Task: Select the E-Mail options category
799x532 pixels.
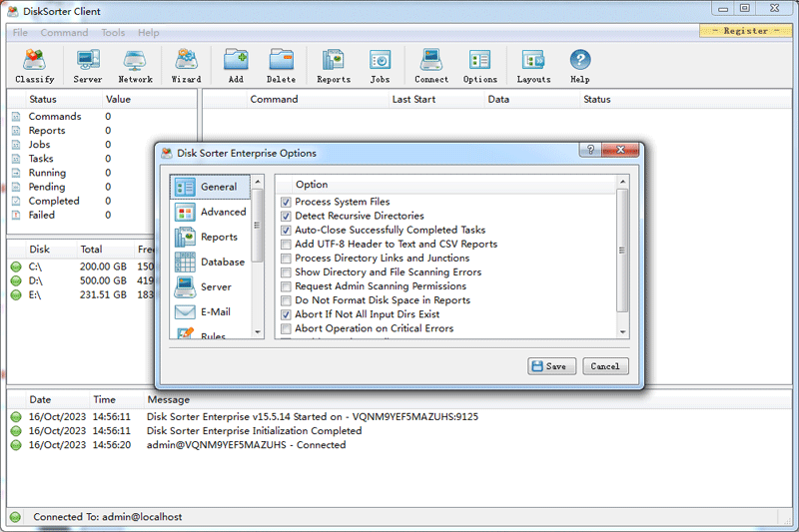Action: coord(210,311)
